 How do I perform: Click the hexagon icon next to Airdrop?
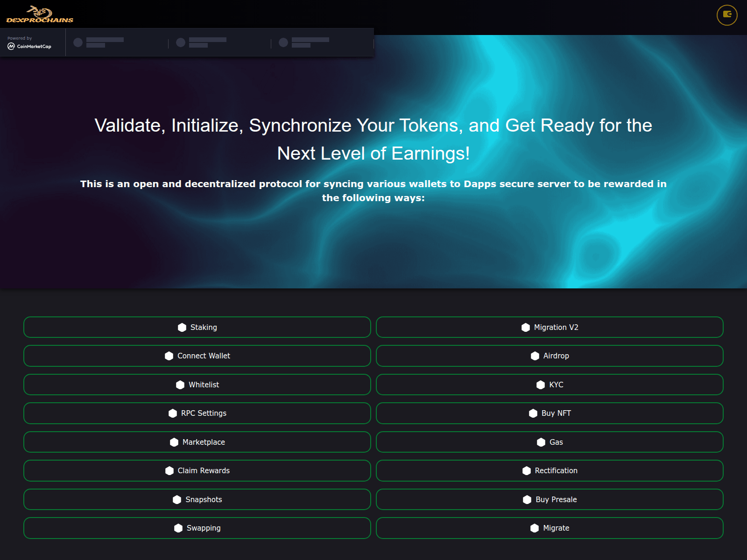tap(535, 356)
